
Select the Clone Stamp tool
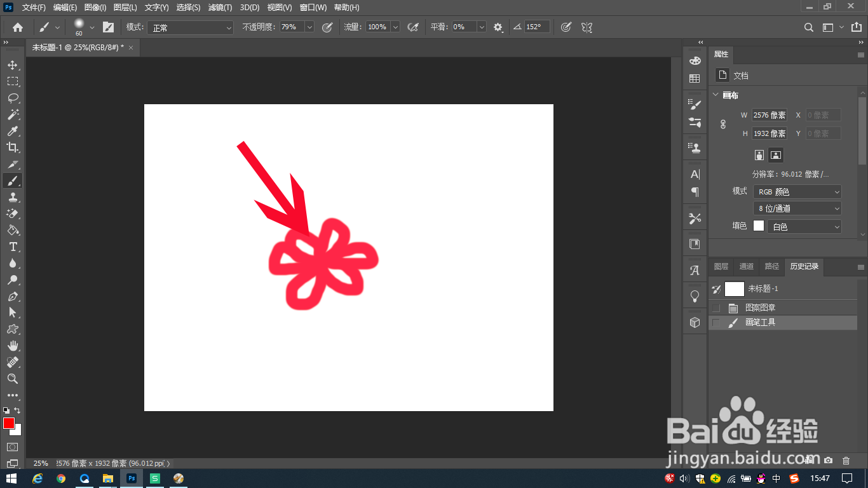coord(13,197)
